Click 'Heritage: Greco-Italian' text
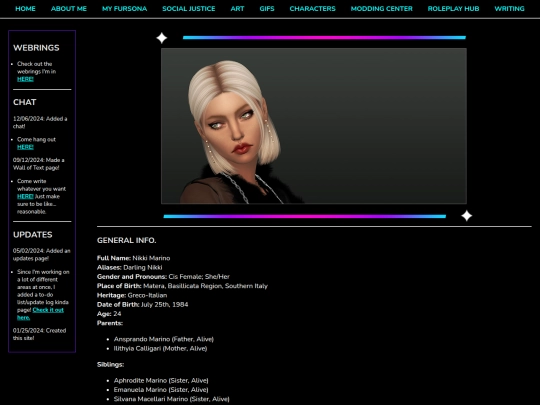The width and height of the screenshot is (540, 405). (132, 295)
